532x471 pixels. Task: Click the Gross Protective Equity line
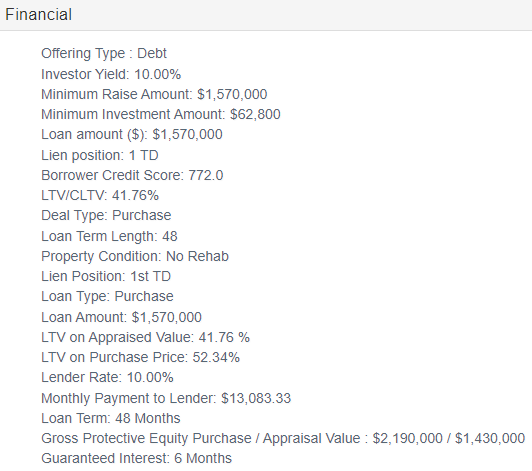283,438
